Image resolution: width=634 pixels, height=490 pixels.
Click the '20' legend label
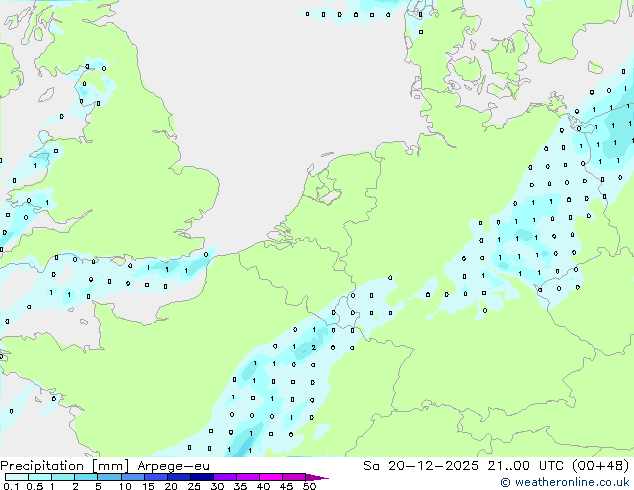pyautogui.click(x=171, y=486)
